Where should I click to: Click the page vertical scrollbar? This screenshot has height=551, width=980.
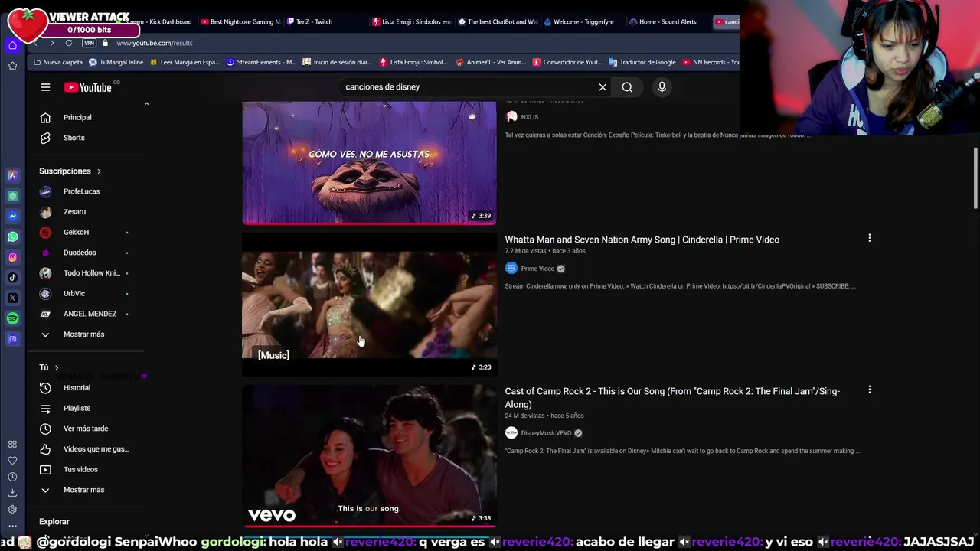tap(975, 178)
